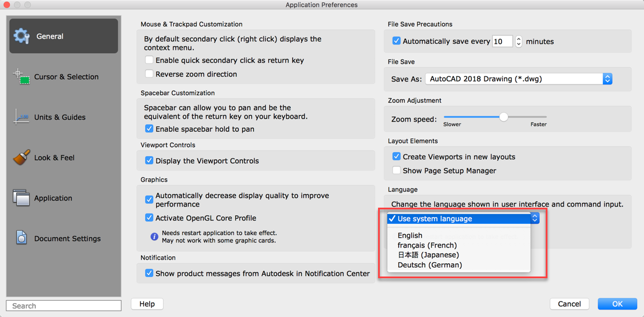
Task: Disable spacebar hold to pan
Action: tap(149, 129)
